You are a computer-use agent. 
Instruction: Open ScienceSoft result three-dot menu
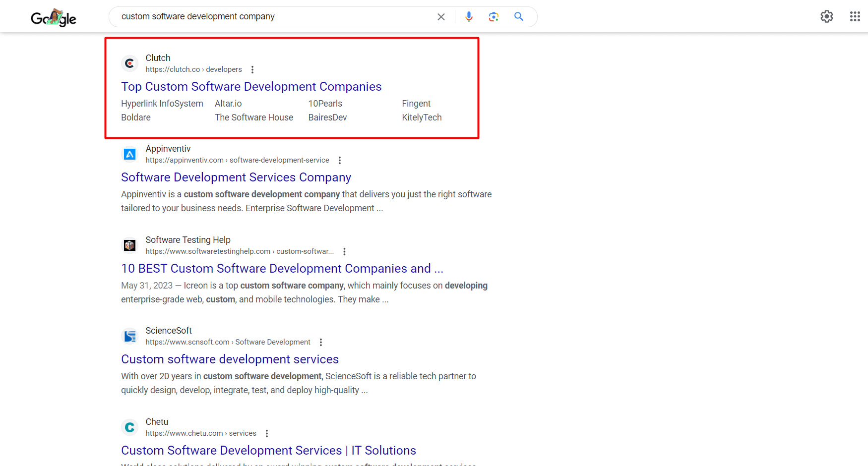coord(321,342)
